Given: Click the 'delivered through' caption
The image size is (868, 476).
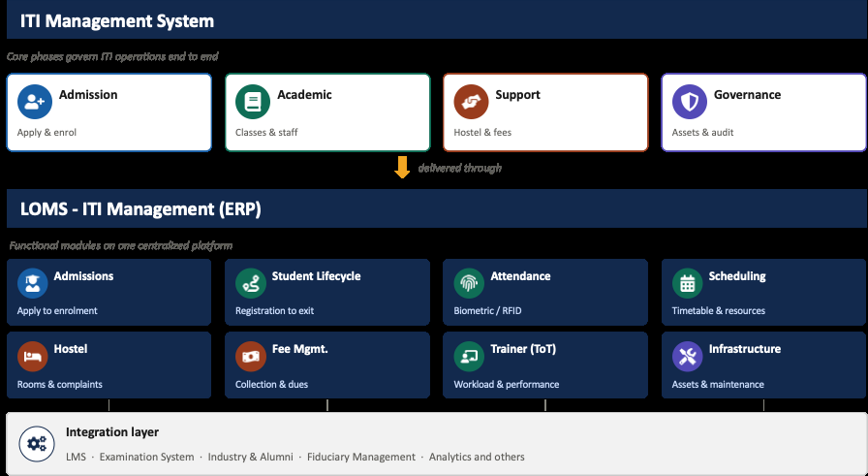Looking at the screenshot, I should pos(459,168).
